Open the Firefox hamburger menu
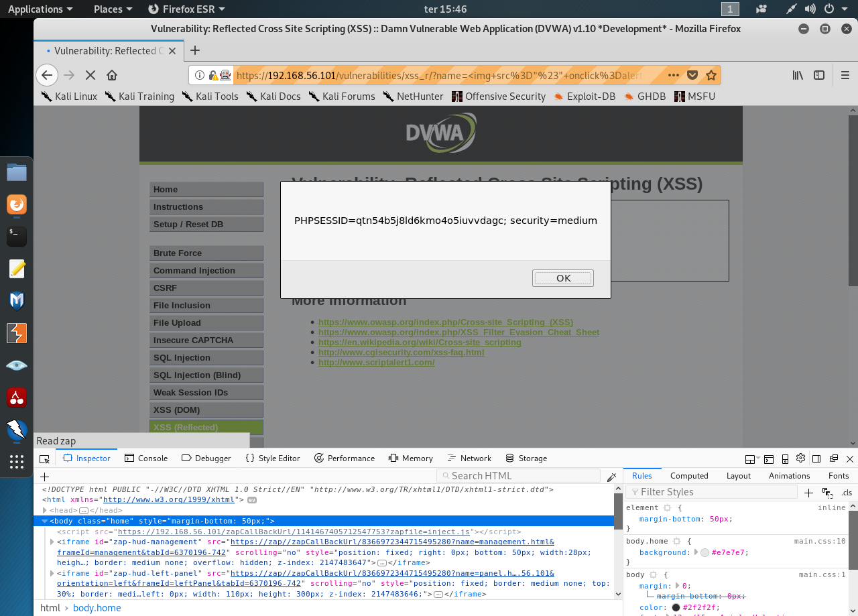The height and width of the screenshot is (616, 858). [845, 75]
